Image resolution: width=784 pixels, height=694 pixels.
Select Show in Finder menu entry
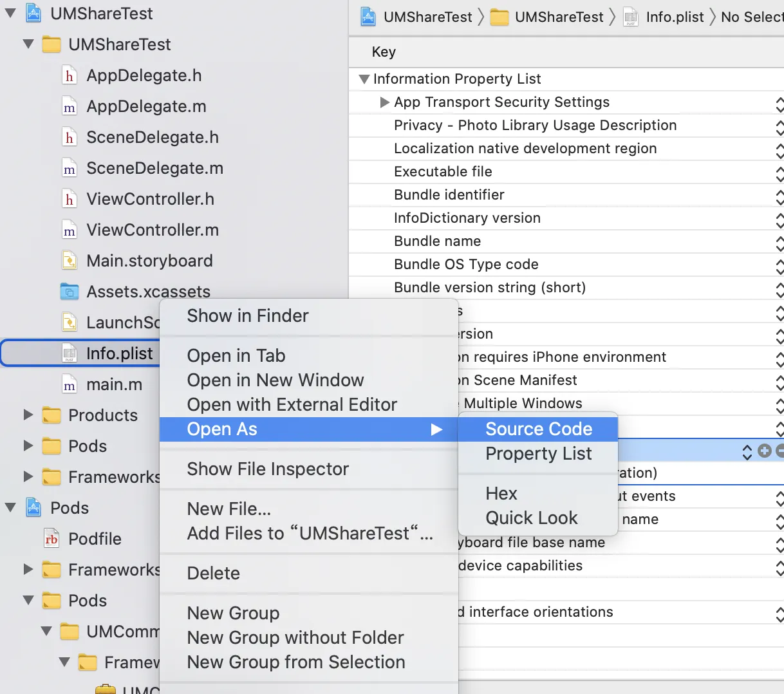click(x=248, y=316)
